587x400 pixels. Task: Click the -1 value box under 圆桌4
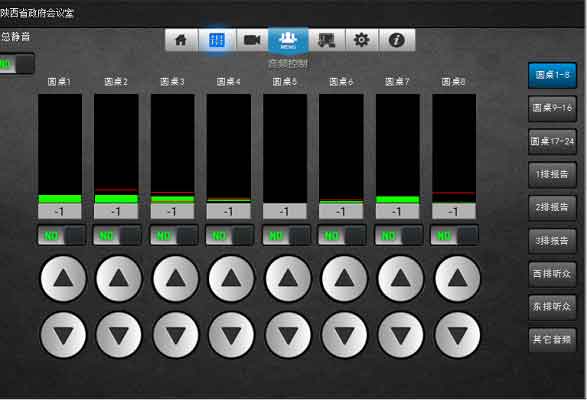[x=228, y=212]
